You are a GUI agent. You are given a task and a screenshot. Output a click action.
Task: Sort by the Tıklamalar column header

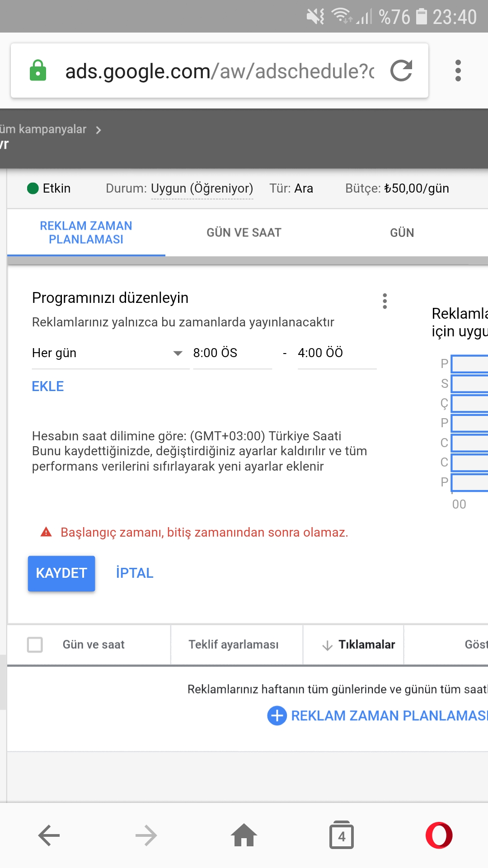358,645
